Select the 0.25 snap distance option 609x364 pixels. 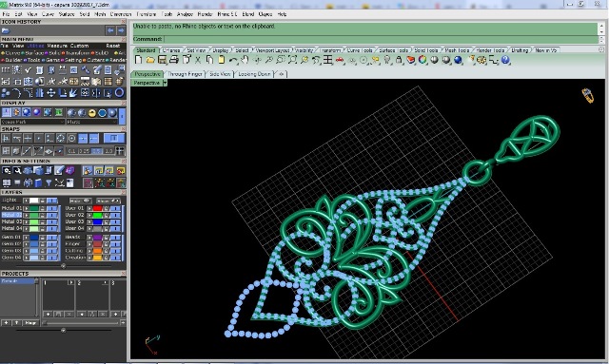pos(84,151)
